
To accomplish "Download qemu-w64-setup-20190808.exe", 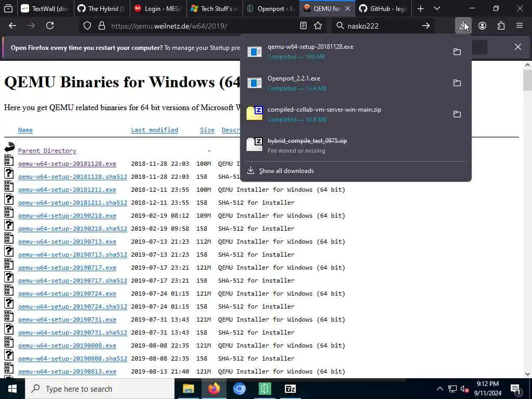I will click(67, 345).
